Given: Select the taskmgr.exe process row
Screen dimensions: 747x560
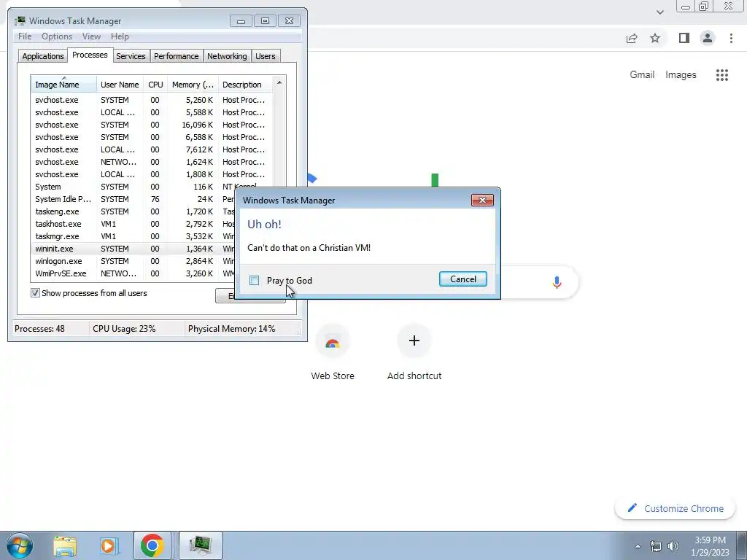Looking at the screenshot, I should pos(133,236).
